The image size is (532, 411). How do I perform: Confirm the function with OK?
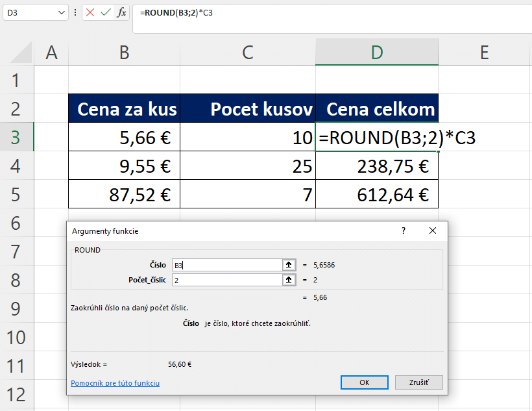click(365, 382)
